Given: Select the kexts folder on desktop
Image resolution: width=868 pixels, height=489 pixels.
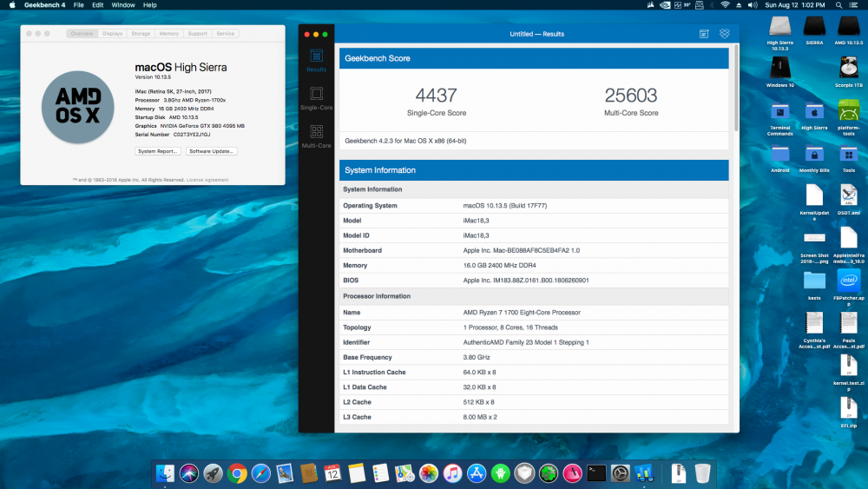Looking at the screenshot, I should [x=814, y=285].
